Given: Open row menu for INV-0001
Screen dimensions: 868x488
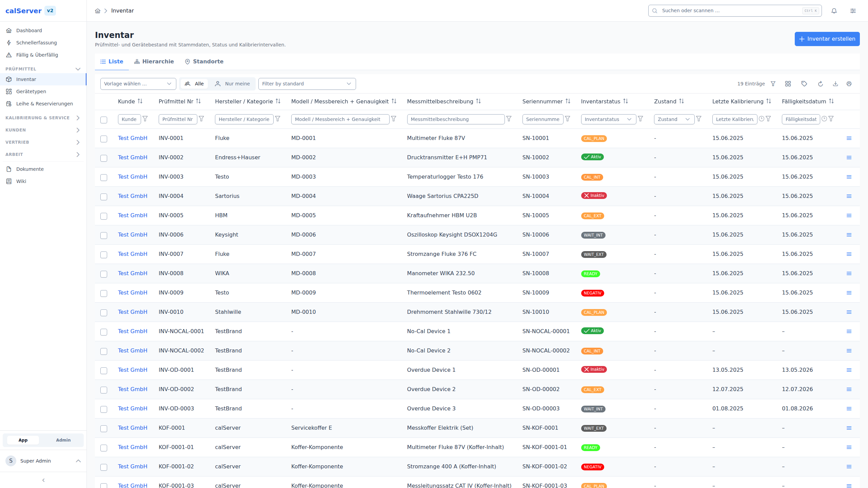Looking at the screenshot, I should pyautogui.click(x=849, y=138).
